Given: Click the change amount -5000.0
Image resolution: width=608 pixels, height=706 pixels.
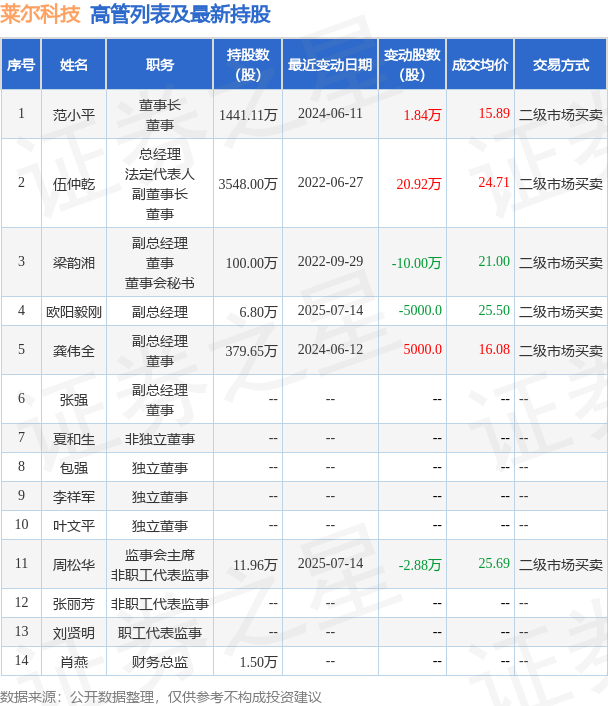Looking at the screenshot, I should [420, 310].
